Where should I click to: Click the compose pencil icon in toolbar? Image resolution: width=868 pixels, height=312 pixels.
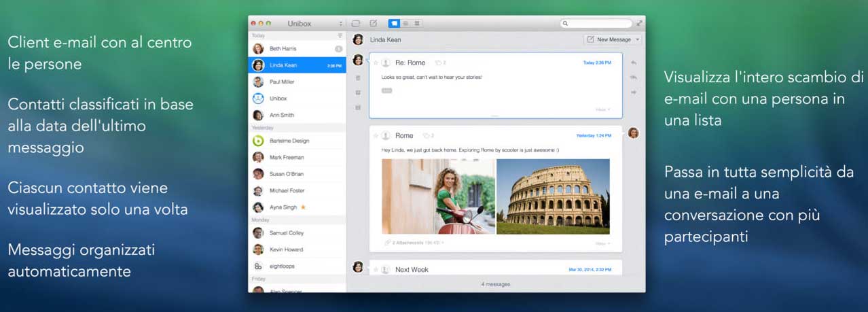373,23
